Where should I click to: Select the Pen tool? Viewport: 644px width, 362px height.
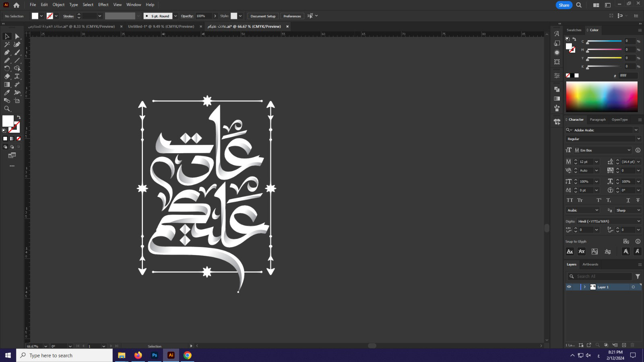click(7, 52)
